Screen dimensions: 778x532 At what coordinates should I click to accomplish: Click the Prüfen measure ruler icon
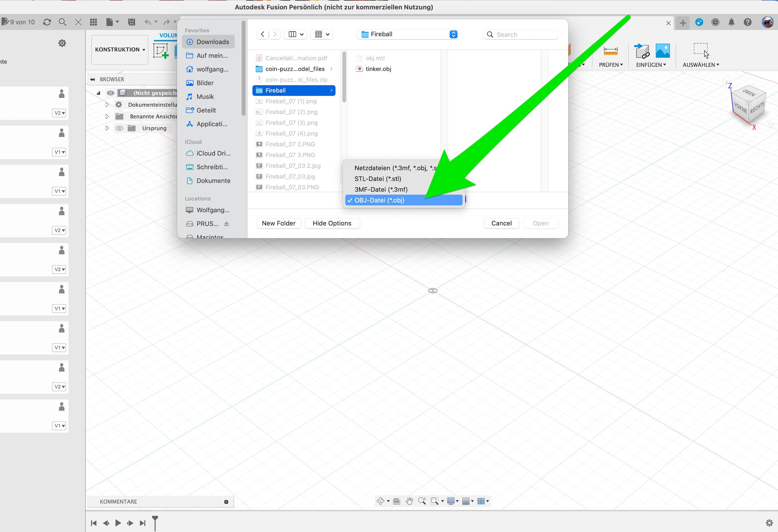(611, 51)
